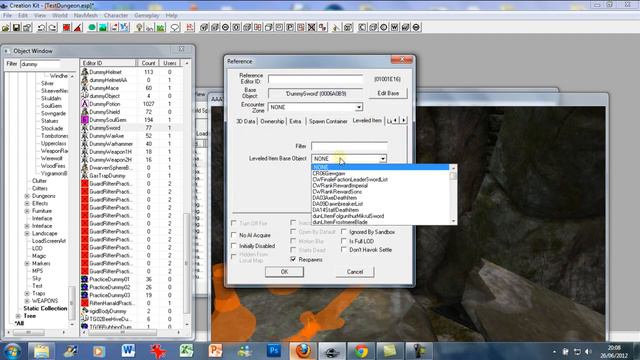640x360 pixels.
Task: Open PowerPoint from the taskbar
Action: click(215, 351)
